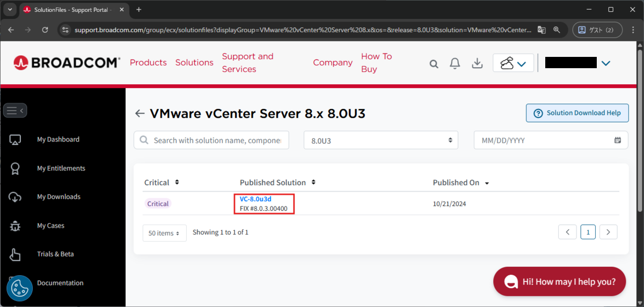The image size is (644, 307).
Task: Click the browser back arrow
Action: (x=11, y=30)
